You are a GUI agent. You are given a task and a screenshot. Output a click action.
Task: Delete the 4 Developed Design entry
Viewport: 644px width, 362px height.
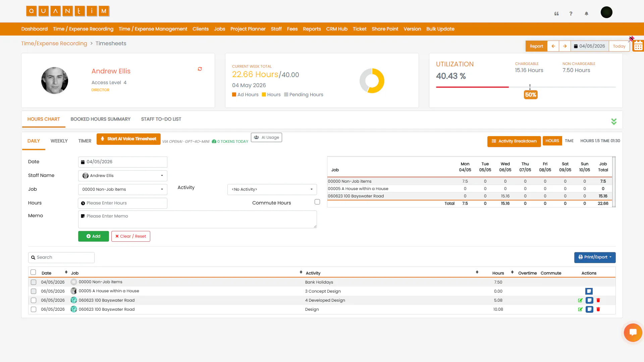coord(598,300)
